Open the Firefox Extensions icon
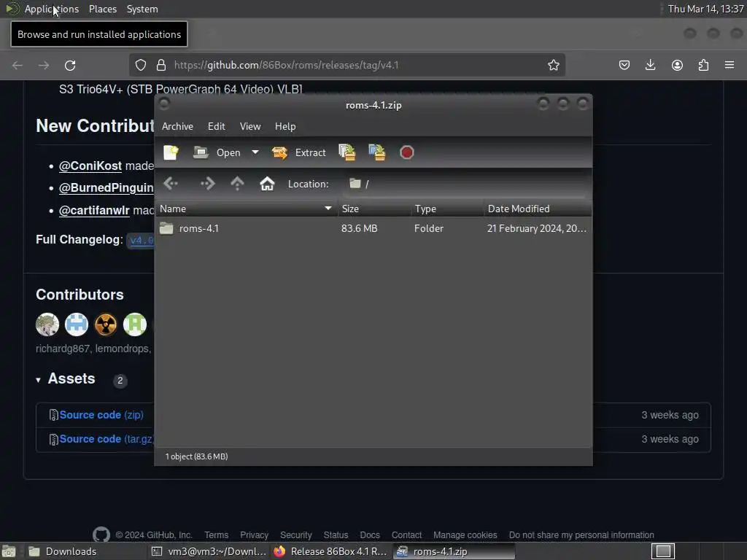This screenshot has height=560, width=747. 703,65
